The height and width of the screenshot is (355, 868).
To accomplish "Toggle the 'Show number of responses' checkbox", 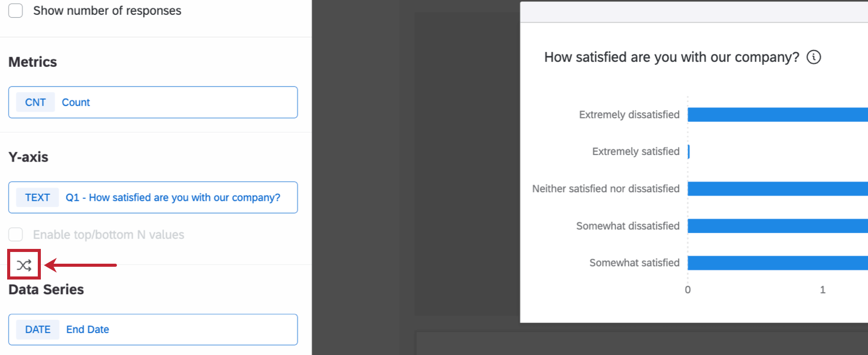I will (x=15, y=10).
